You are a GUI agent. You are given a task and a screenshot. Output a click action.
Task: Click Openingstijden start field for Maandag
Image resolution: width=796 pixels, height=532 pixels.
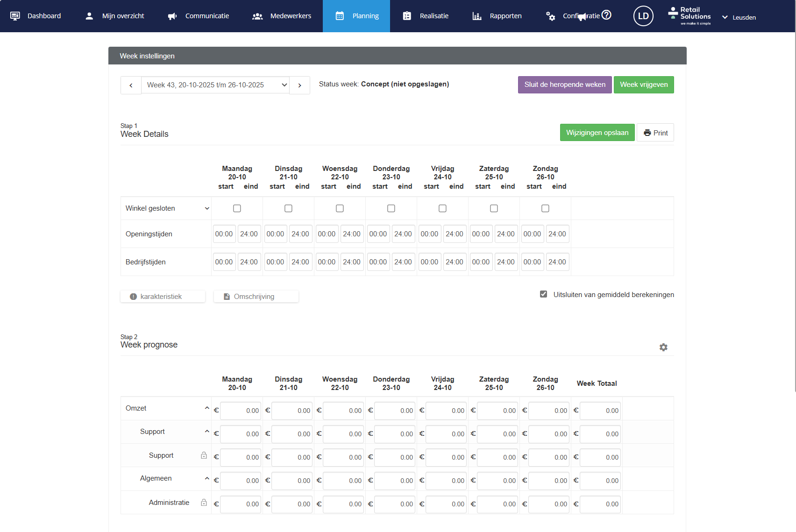point(224,234)
